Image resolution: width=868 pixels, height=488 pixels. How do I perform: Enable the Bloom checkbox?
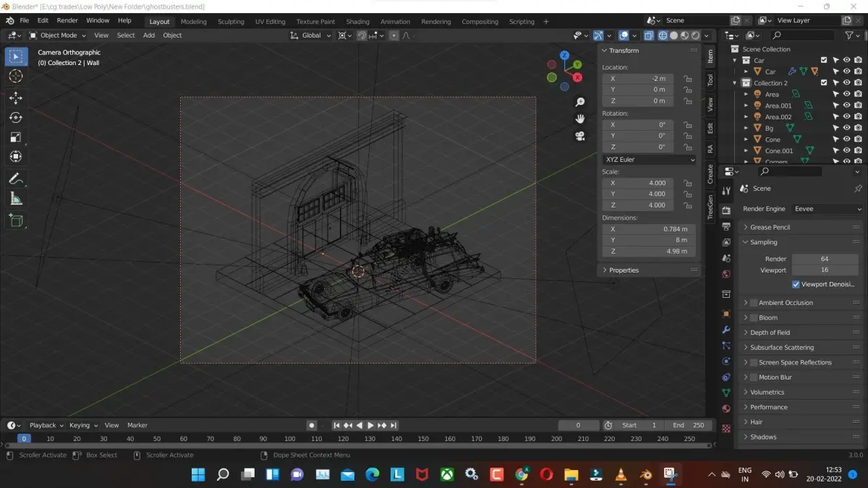754,318
